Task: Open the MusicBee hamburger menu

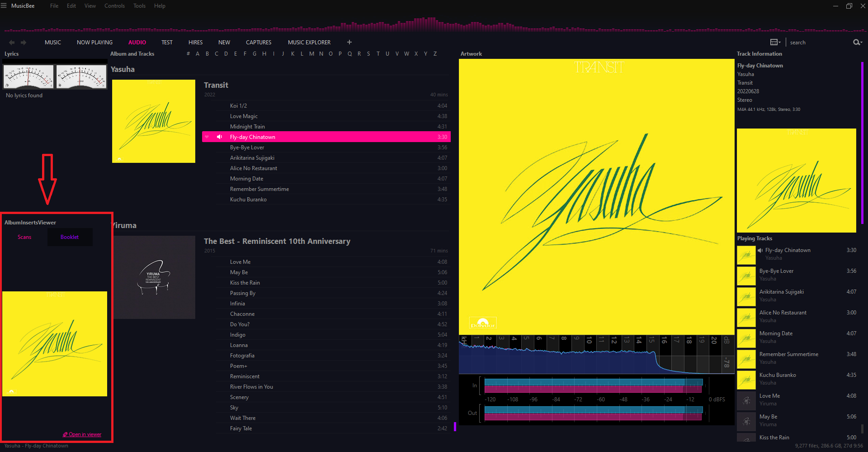Action: [x=4, y=6]
